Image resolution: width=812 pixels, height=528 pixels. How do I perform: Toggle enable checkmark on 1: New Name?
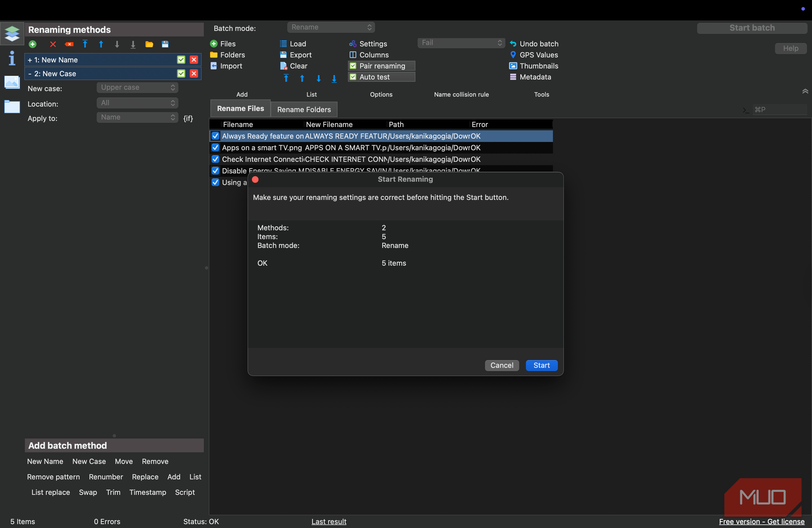[181, 60]
